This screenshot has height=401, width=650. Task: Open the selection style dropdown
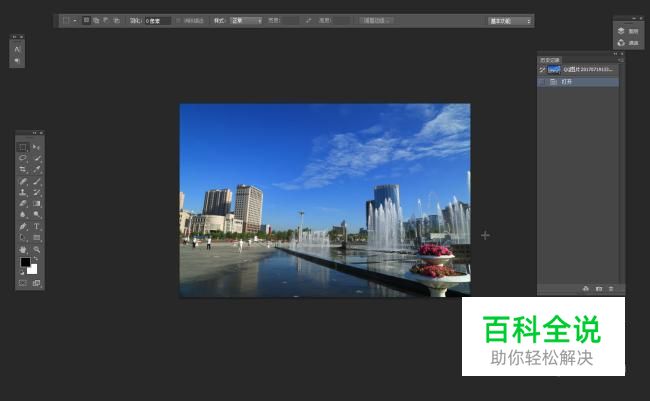pos(246,20)
